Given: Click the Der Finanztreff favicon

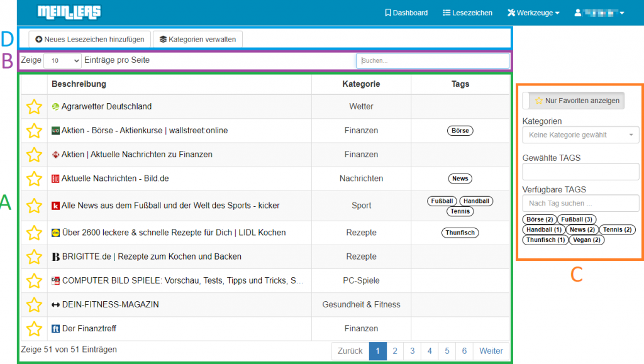Looking at the screenshot, I should coord(55,329).
